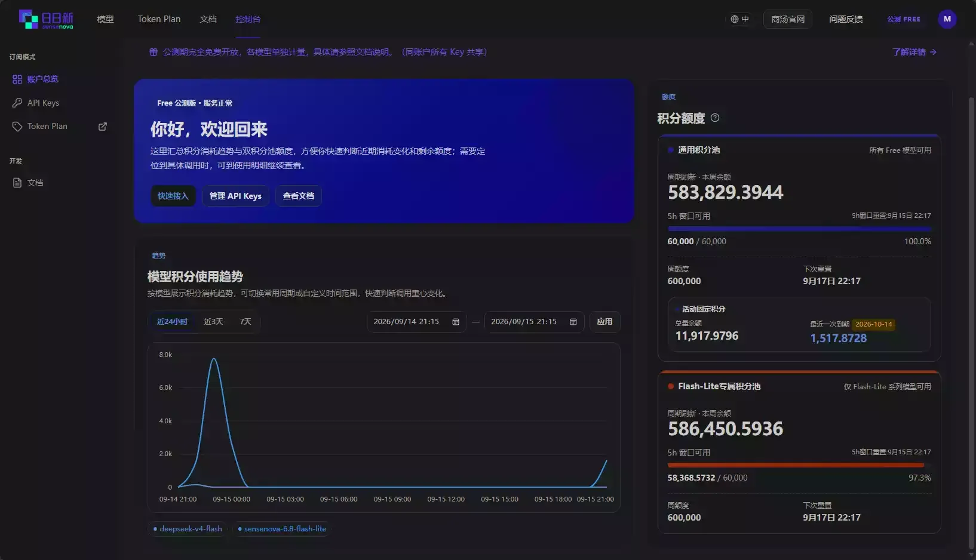This screenshot has width=976, height=560.
Task: Click the page vertical scrollbar
Action: pyautogui.click(x=971, y=322)
